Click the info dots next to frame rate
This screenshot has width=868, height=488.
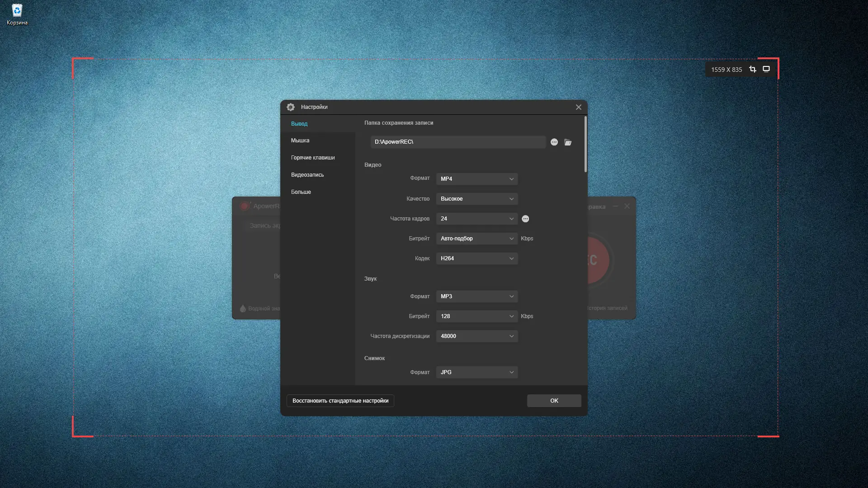point(525,219)
